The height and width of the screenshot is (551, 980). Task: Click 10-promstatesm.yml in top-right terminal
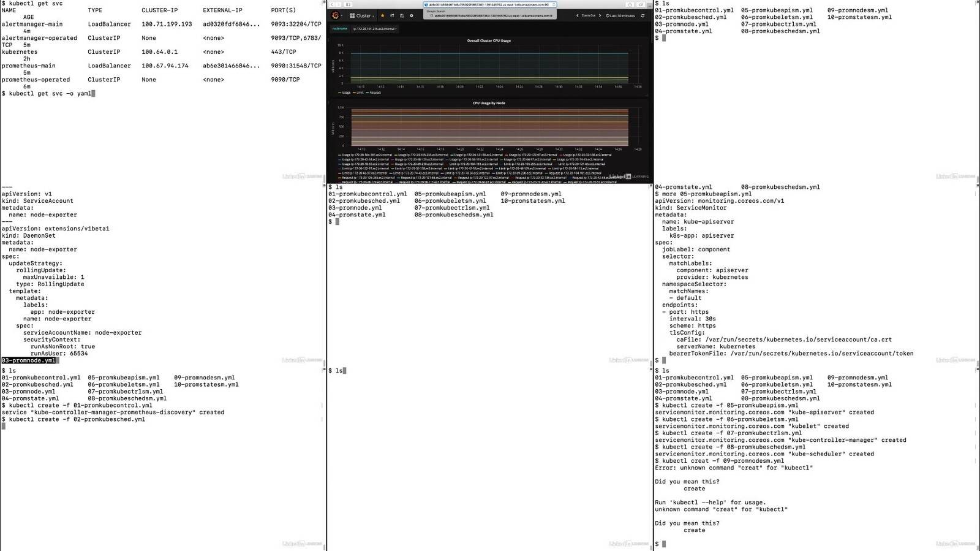pos(859,17)
